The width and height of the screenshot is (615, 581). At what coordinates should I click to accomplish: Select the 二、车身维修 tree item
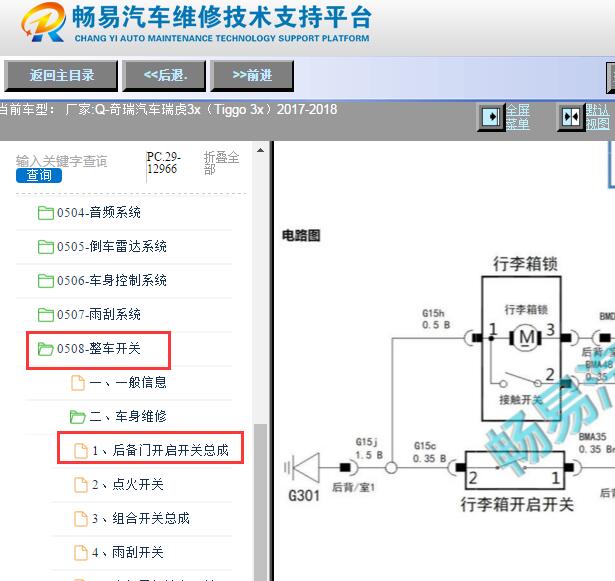[x=128, y=417]
